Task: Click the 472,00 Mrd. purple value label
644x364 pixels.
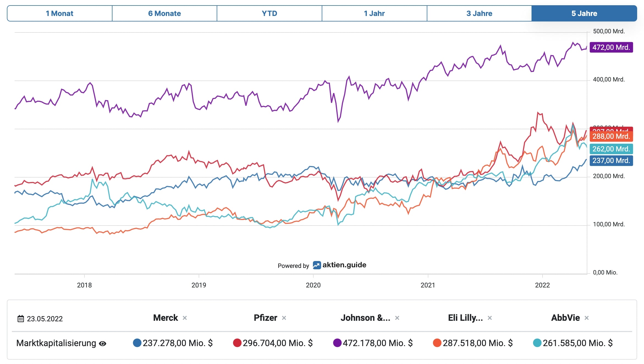Action: coord(611,47)
